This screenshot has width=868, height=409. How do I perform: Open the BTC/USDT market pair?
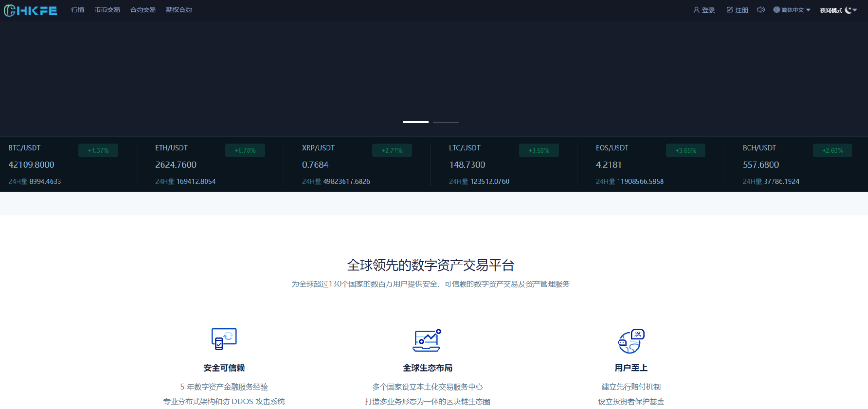click(x=25, y=148)
